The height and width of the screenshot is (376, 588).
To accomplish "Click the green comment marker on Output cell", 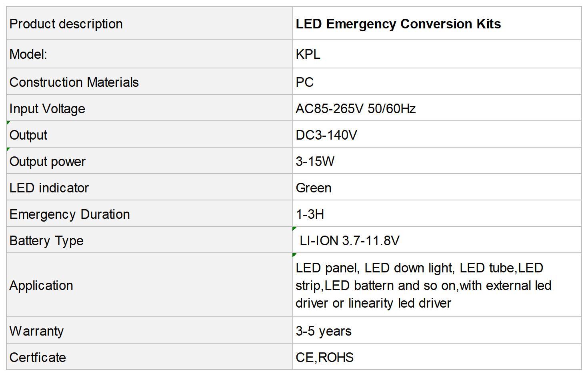I will [8, 123].
